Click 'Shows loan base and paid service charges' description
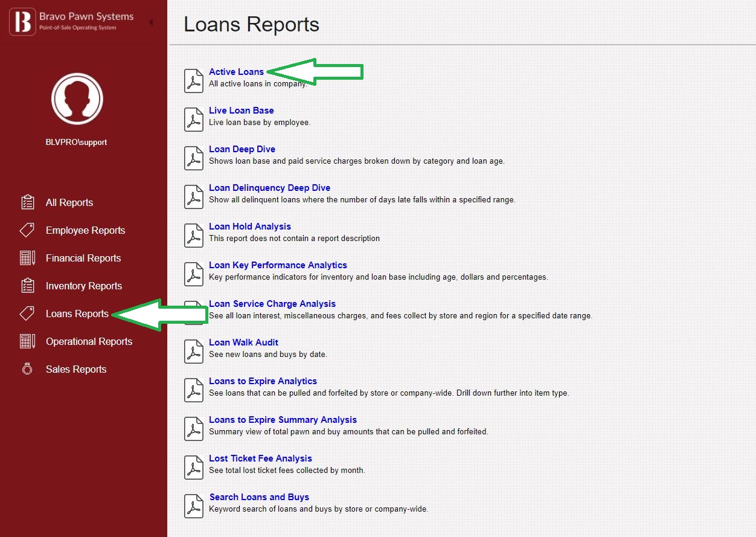 [x=357, y=161]
